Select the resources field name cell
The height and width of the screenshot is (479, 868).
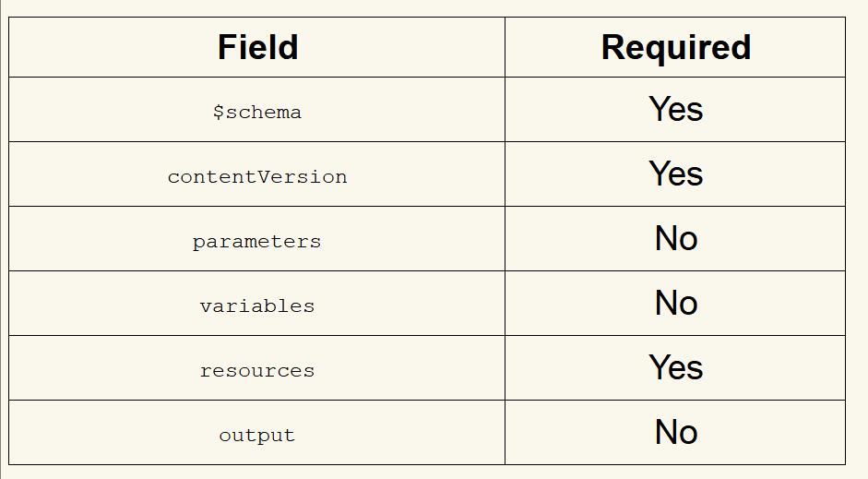point(257,370)
